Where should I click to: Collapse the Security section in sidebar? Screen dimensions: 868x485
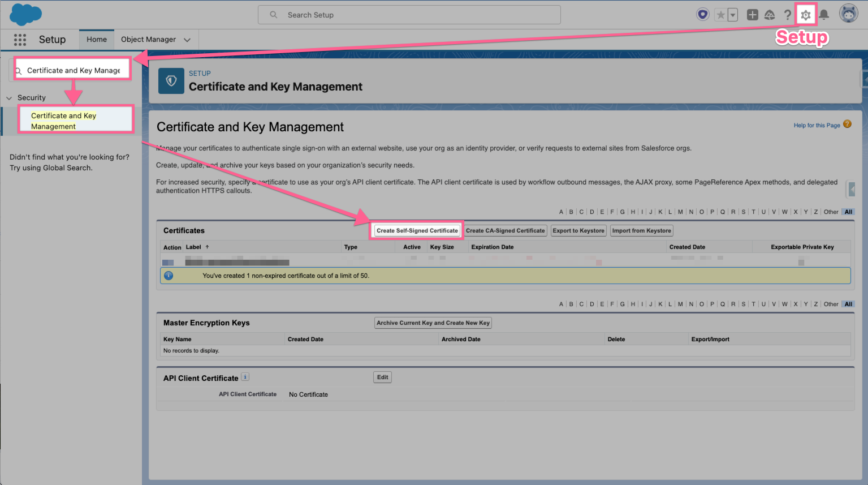9,97
